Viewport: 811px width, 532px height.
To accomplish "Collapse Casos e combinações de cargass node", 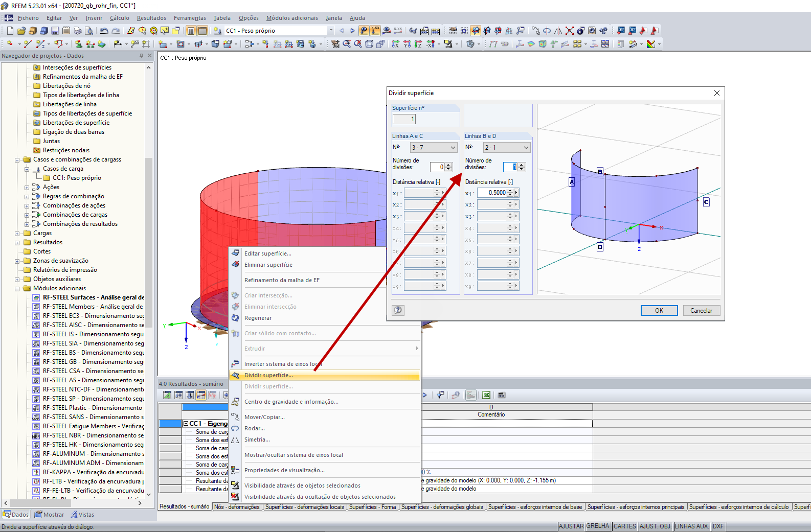I will click(x=17, y=159).
